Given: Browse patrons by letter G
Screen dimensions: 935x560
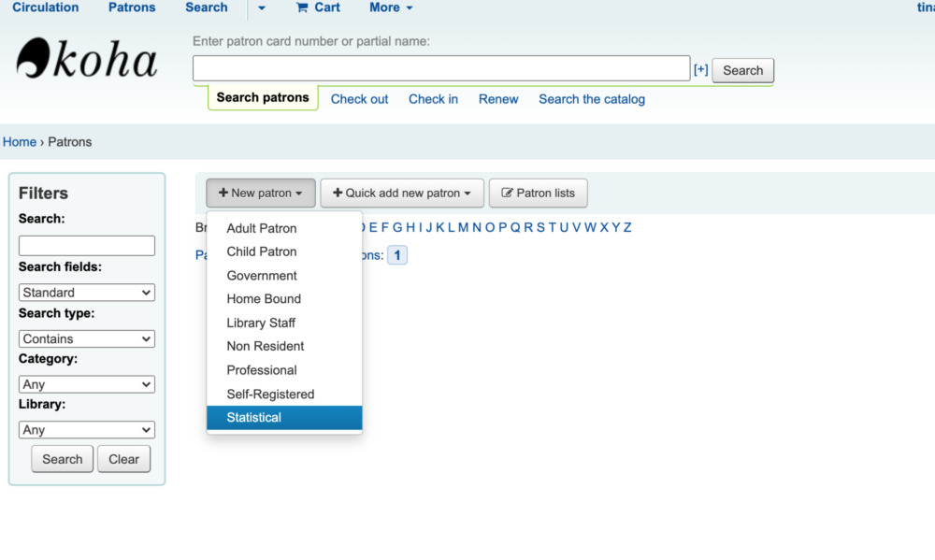Looking at the screenshot, I should pyautogui.click(x=397, y=227).
